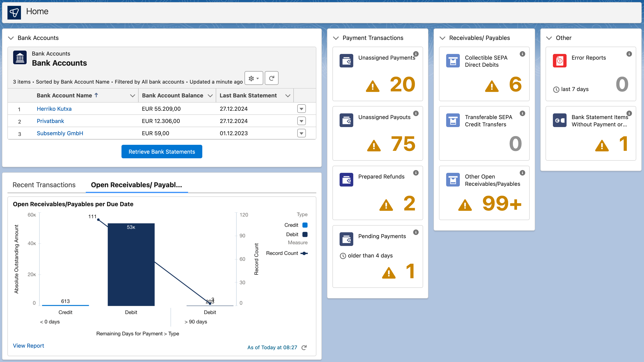This screenshot has height=362, width=644.
Task: Click Retrieve Bank Statements button
Action: 162,152
